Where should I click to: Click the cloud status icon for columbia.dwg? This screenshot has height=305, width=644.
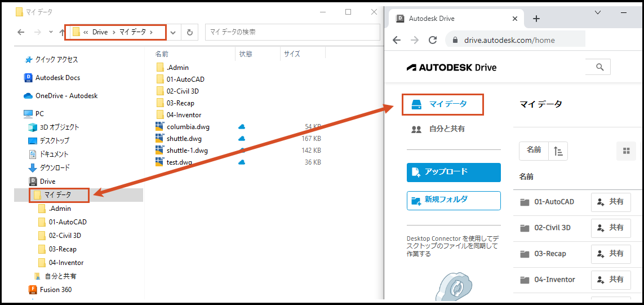[242, 127]
